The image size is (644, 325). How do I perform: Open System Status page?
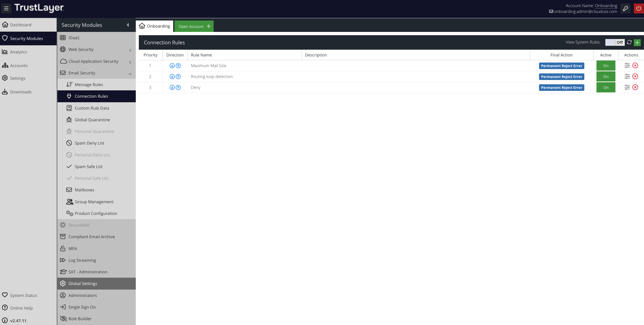click(x=28, y=295)
